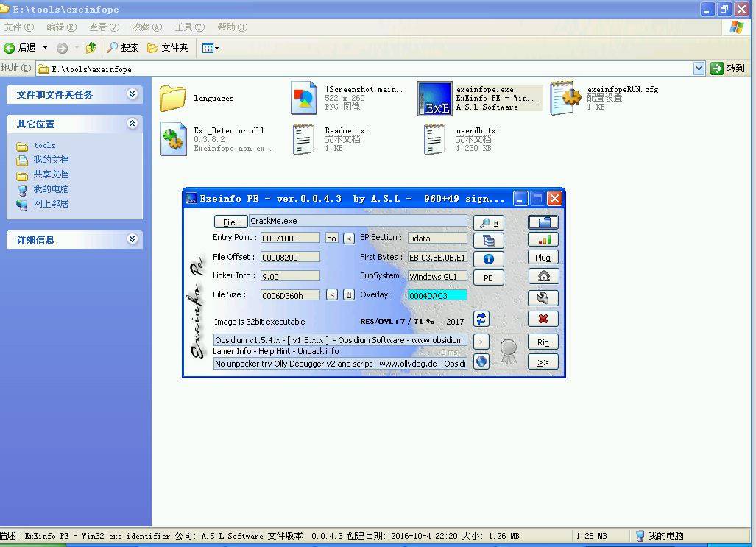Click the Up folder icon in toolbar

[91, 47]
